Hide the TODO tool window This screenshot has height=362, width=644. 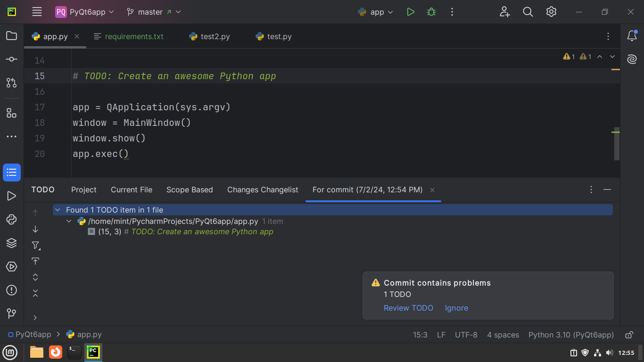607,189
